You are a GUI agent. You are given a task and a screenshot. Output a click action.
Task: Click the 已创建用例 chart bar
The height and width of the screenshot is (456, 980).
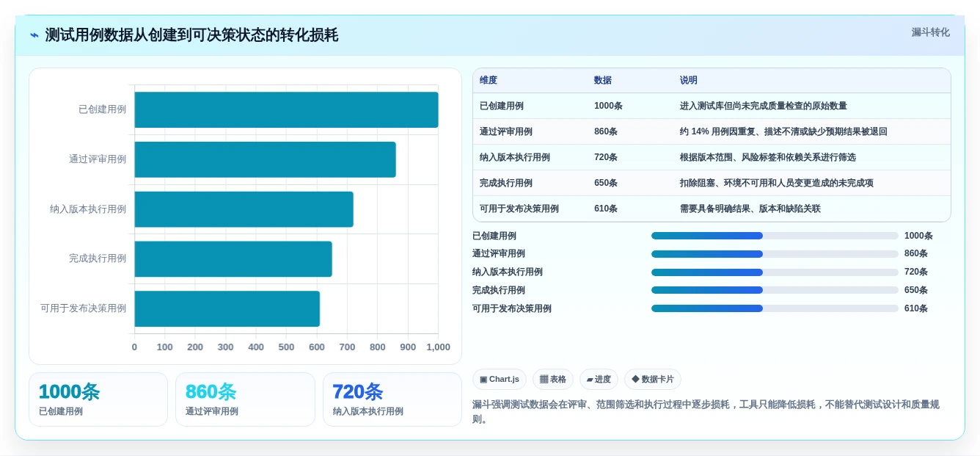click(286, 109)
